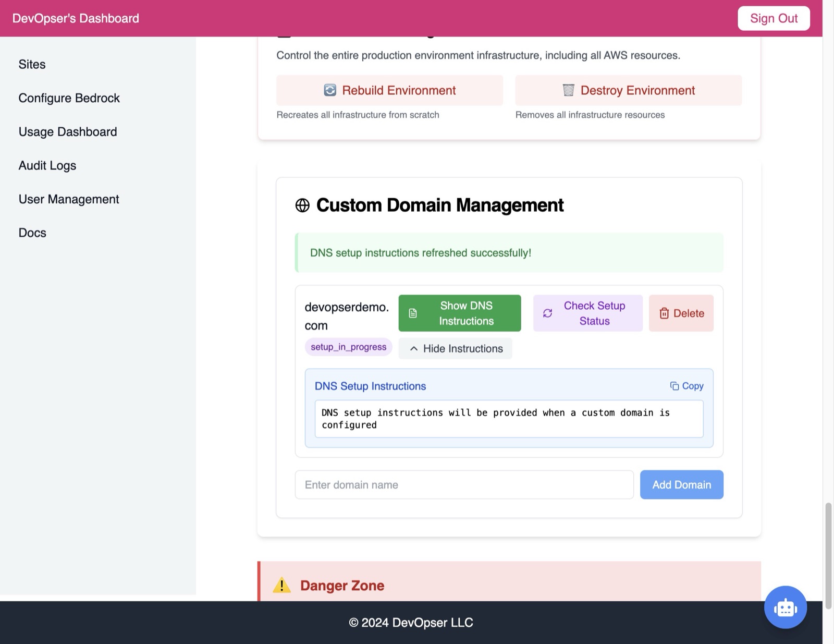Click the Sign Out button
Screen dimensions: 834x644
click(x=774, y=18)
